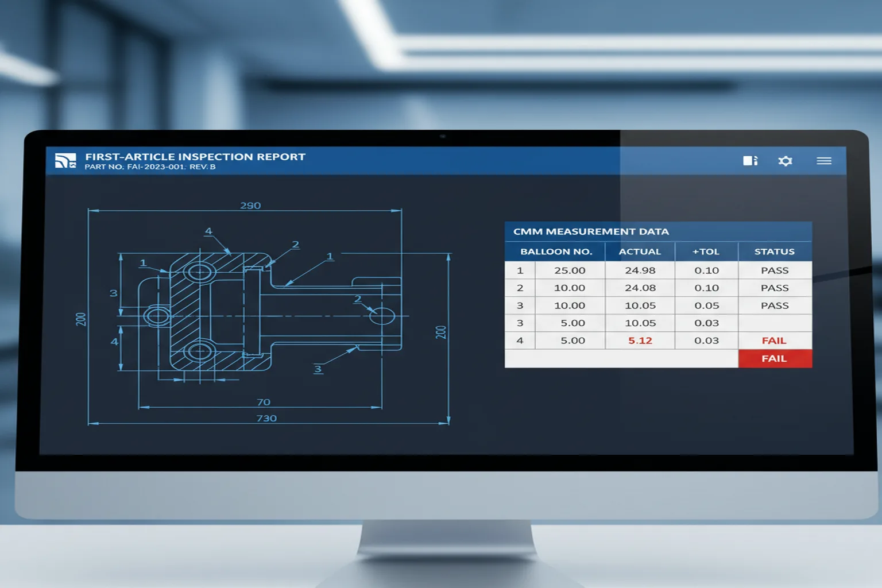Sort by the 'ACTUAL' column header
882x588 pixels.
point(640,252)
